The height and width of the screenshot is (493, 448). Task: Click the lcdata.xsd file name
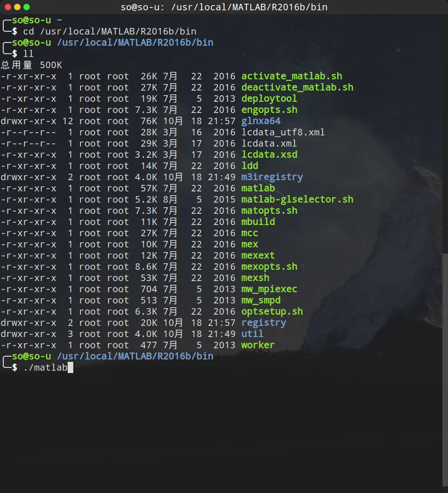click(x=269, y=155)
